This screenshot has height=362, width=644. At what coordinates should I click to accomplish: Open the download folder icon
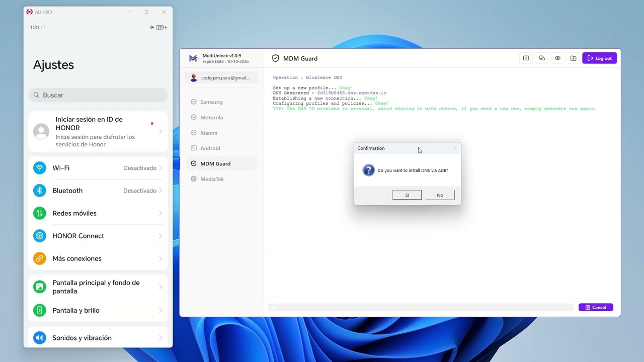tap(573, 58)
